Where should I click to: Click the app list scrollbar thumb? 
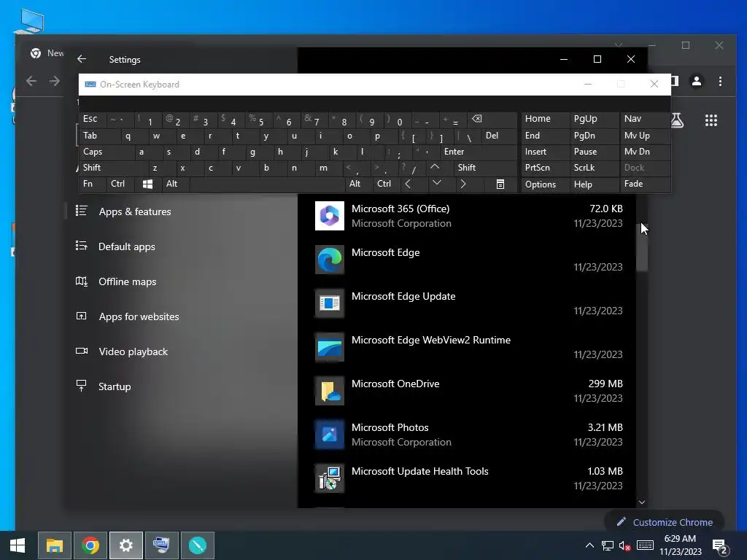[x=642, y=248]
